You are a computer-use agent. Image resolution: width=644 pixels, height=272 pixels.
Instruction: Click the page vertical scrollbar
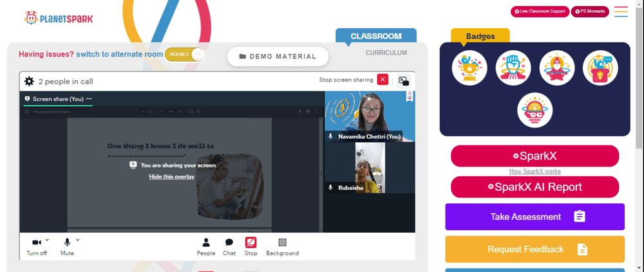click(x=639, y=77)
